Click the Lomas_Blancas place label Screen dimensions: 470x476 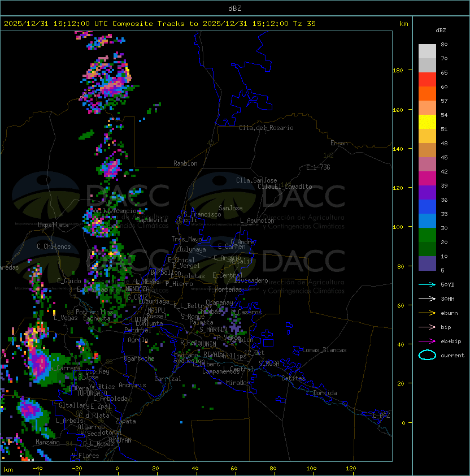[x=324, y=350]
